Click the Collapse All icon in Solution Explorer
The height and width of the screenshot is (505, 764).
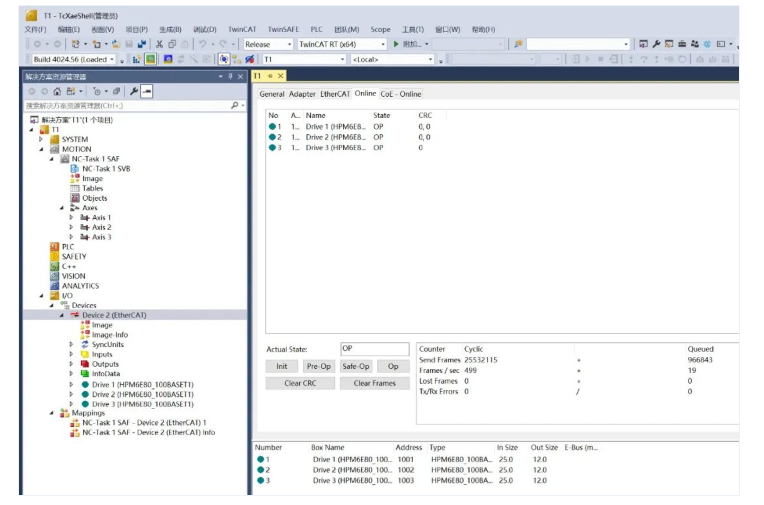116,92
